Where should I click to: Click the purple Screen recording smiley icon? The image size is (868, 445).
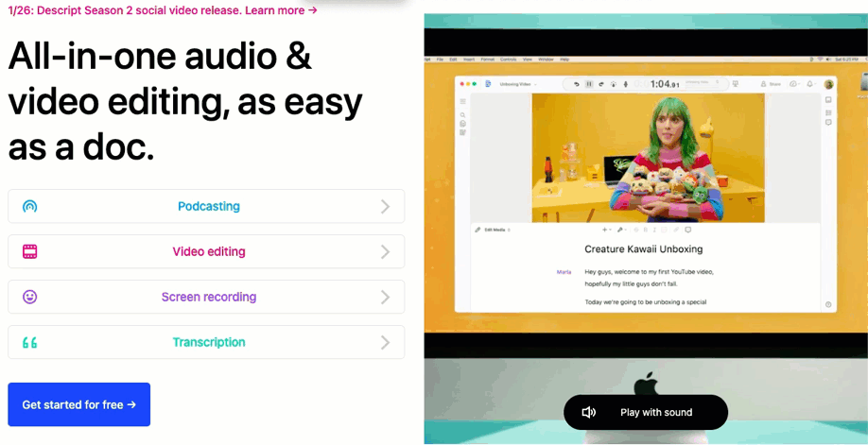pos(30,298)
